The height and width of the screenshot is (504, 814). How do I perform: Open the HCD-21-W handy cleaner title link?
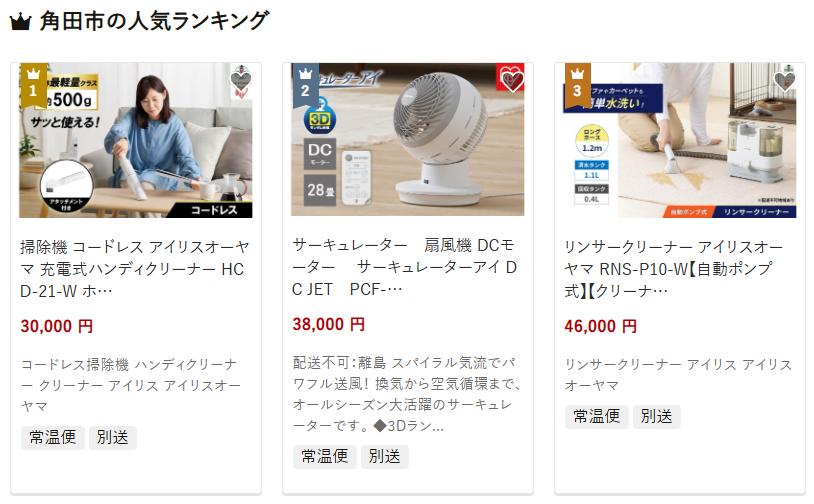(x=134, y=269)
